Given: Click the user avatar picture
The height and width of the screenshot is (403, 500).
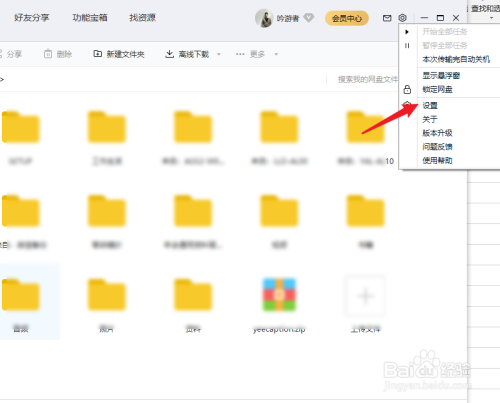Looking at the screenshot, I should point(264,18).
